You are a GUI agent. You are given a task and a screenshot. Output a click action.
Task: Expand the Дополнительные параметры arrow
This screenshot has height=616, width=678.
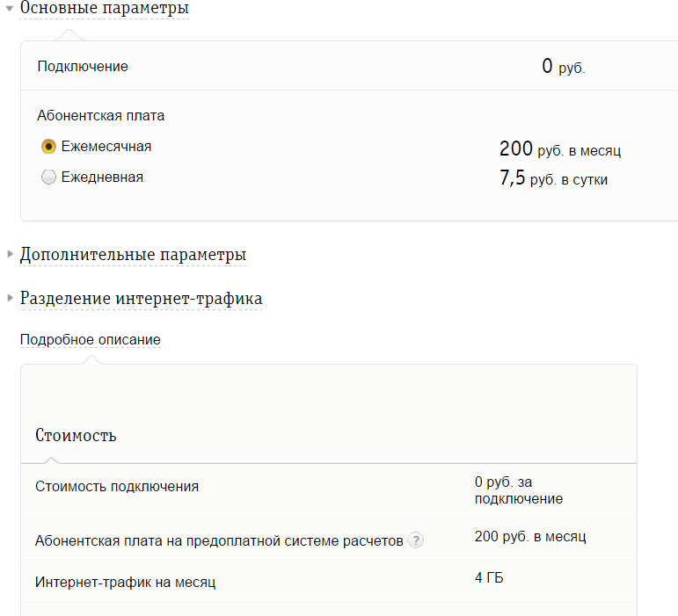[10, 254]
